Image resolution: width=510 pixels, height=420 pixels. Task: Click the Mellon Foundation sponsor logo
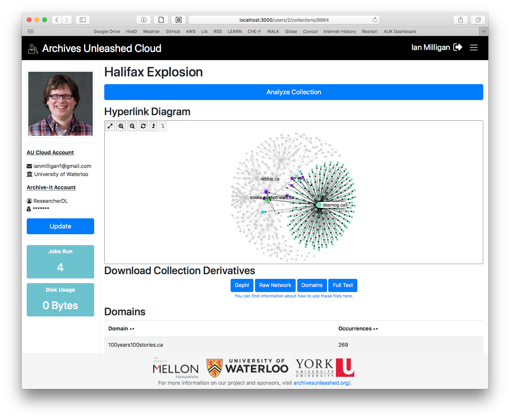176,368
